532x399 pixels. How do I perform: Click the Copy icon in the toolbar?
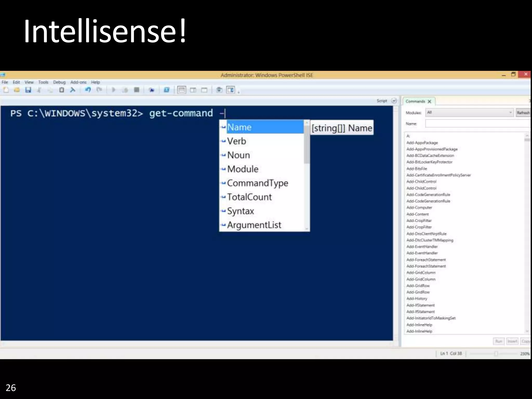point(50,90)
